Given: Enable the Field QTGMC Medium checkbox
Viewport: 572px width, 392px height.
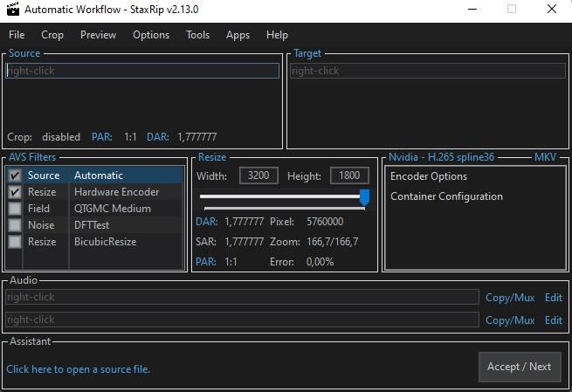Looking at the screenshot, I should coord(15,209).
